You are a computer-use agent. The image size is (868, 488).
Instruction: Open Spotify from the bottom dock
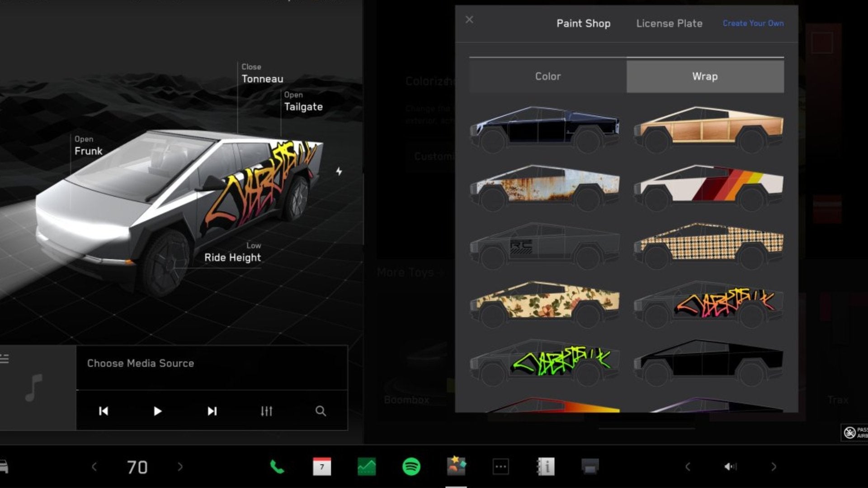tap(411, 466)
